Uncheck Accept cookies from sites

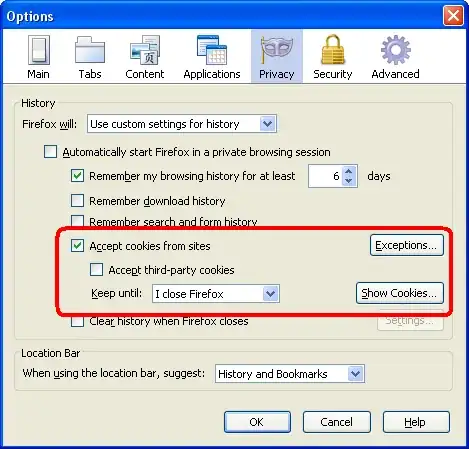(x=77, y=246)
